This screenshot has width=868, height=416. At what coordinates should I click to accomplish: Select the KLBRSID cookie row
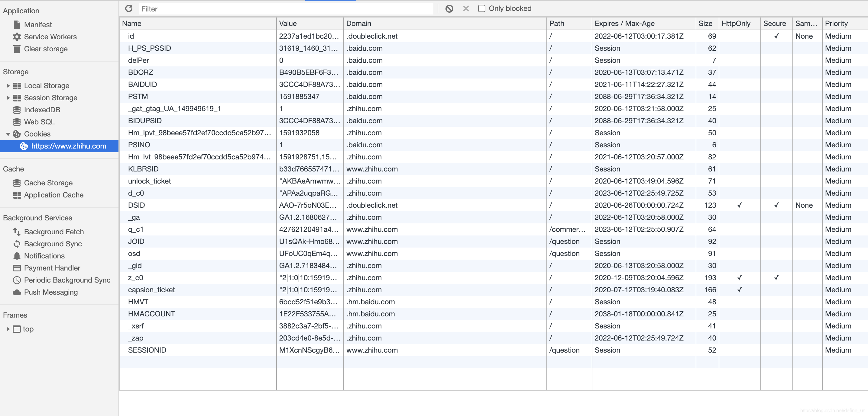(494, 169)
